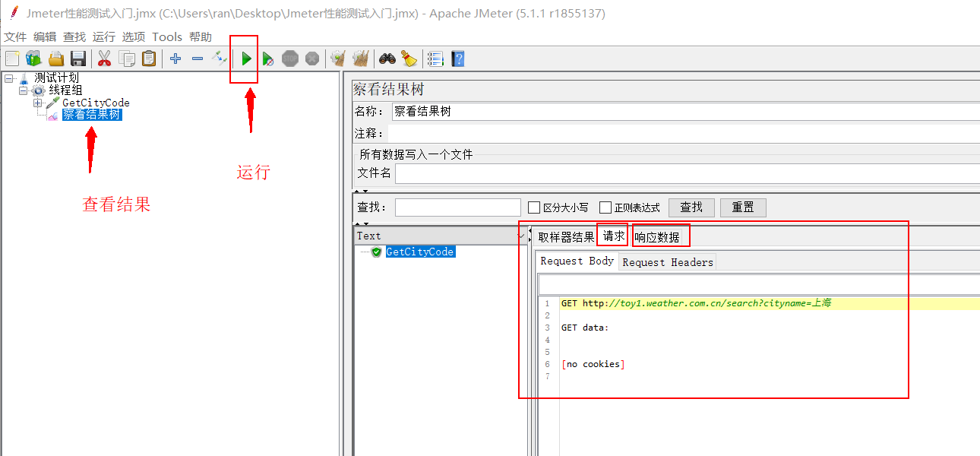The image size is (980, 456).
Task: Open the Function Helper list icon
Action: (x=435, y=59)
